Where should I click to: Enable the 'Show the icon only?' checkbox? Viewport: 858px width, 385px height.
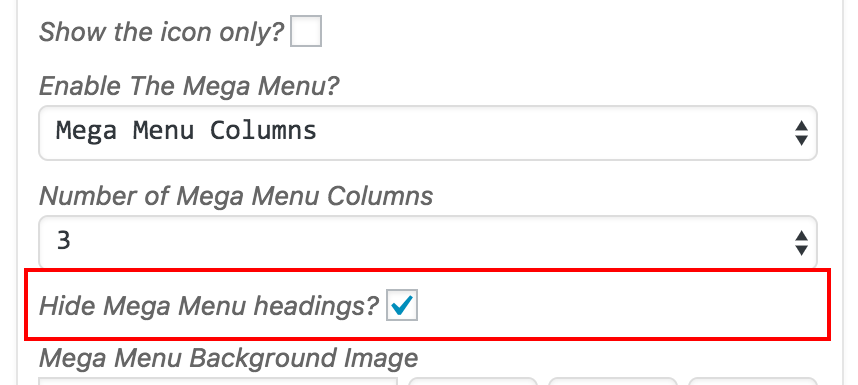pyautogui.click(x=306, y=31)
